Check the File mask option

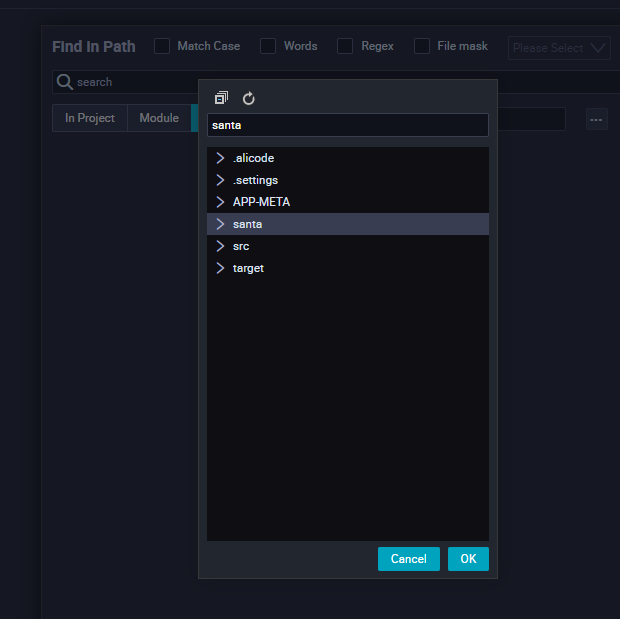(x=422, y=46)
